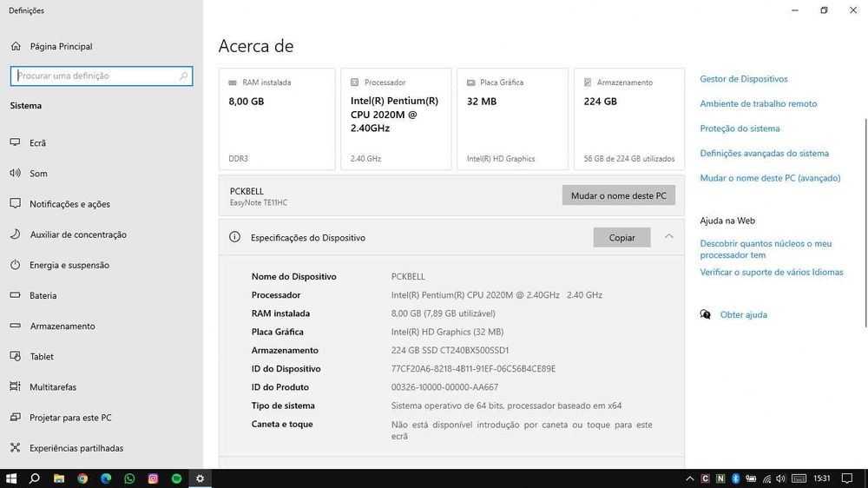Click the ID do Produto value 00326-10000-00000-AA667
This screenshot has width=868, height=488.
coord(444,387)
